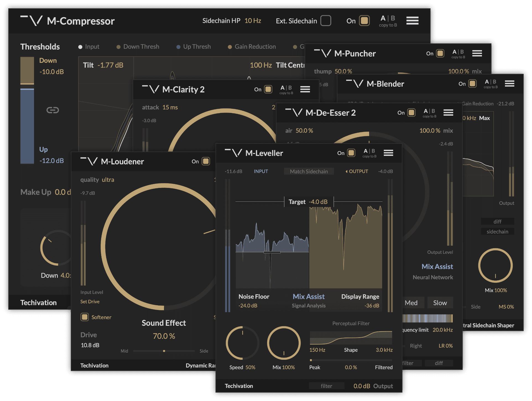Open M-Blender hamburger menu
The height and width of the screenshot is (401, 532).
pos(509,84)
